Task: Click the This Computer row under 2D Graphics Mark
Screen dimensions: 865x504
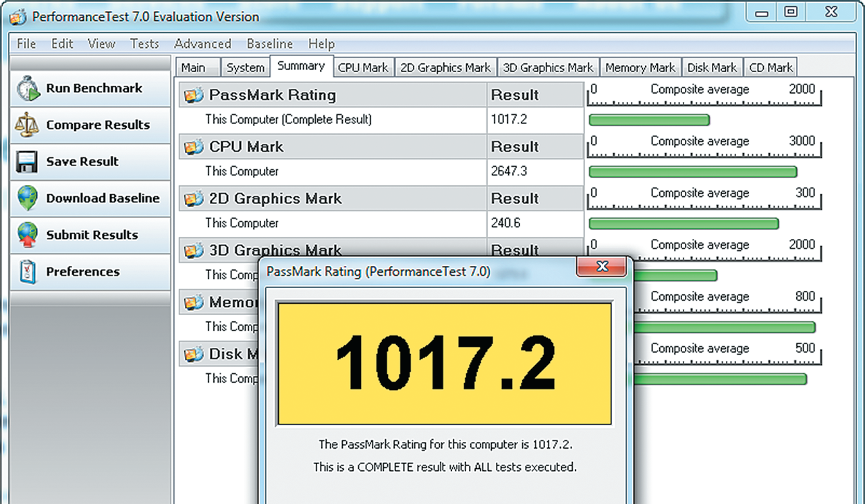Action: 381,224
